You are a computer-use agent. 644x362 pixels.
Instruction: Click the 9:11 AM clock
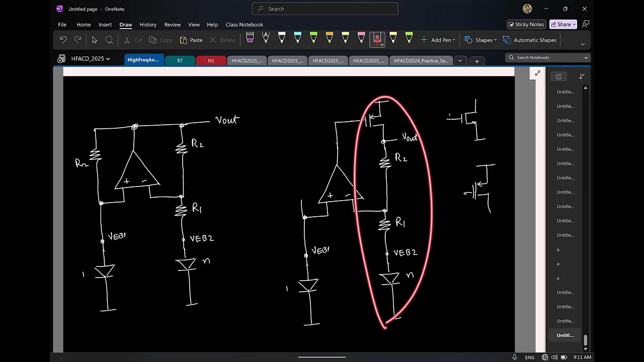pos(582,357)
